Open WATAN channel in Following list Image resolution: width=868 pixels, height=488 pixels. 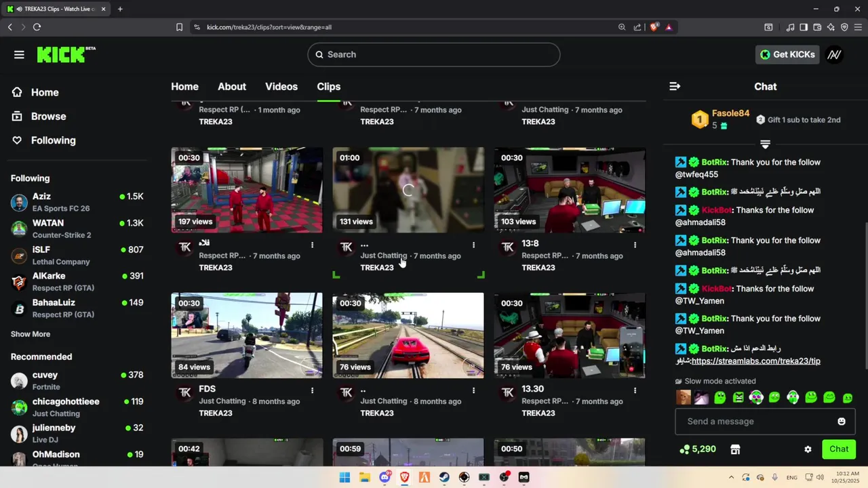(77, 228)
